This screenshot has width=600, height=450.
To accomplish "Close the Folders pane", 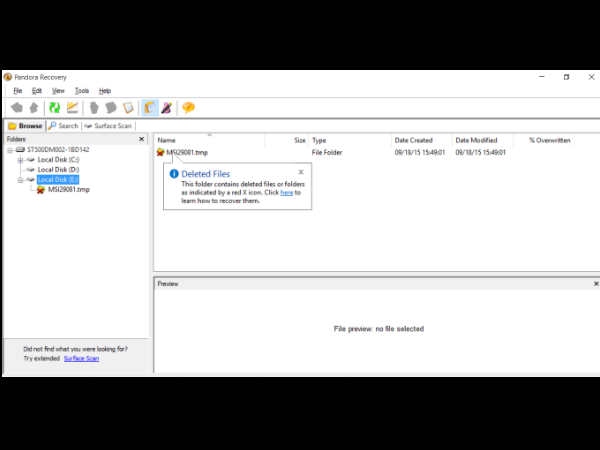I will point(142,139).
